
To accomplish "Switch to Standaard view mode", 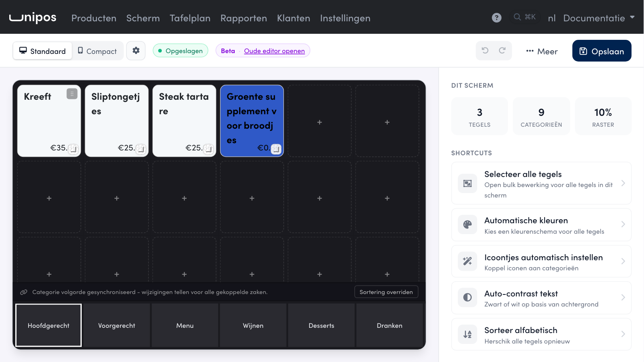I will click(43, 51).
